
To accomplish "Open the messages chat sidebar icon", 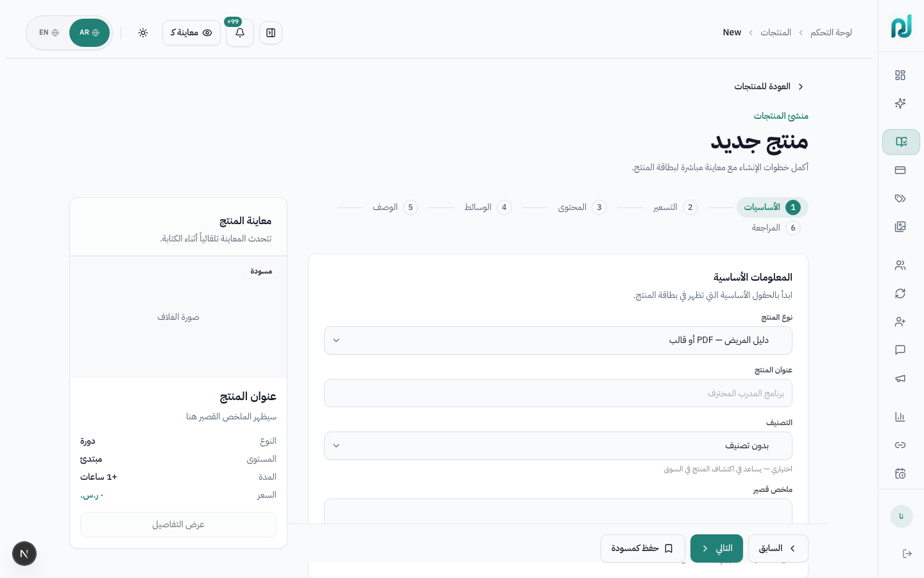I will [900, 350].
